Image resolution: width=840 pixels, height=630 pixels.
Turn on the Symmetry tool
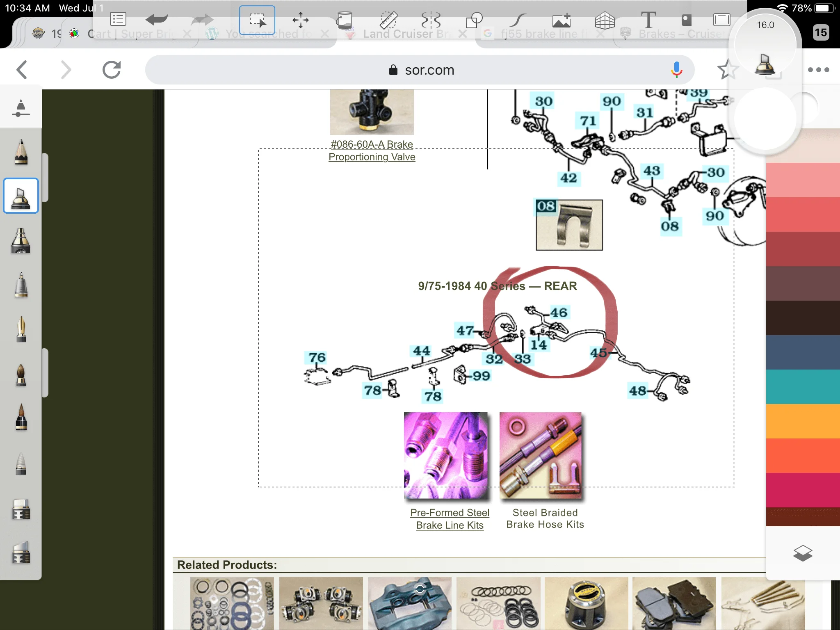point(431,20)
